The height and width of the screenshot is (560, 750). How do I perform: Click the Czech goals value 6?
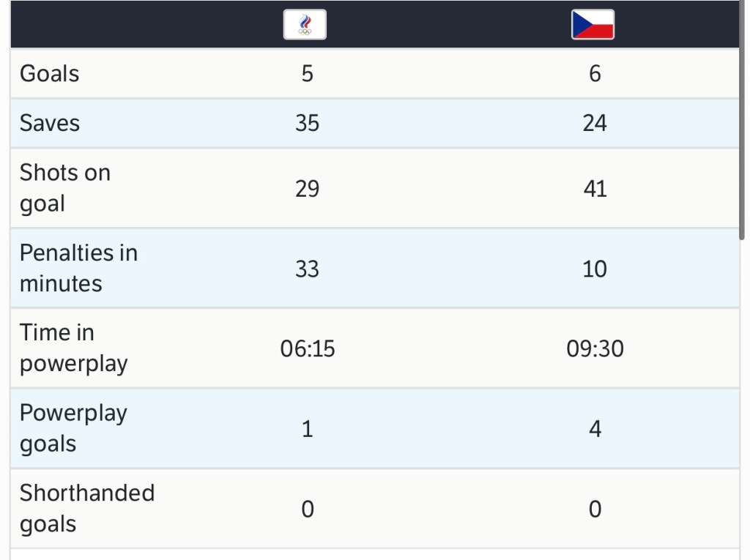[595, 73]
